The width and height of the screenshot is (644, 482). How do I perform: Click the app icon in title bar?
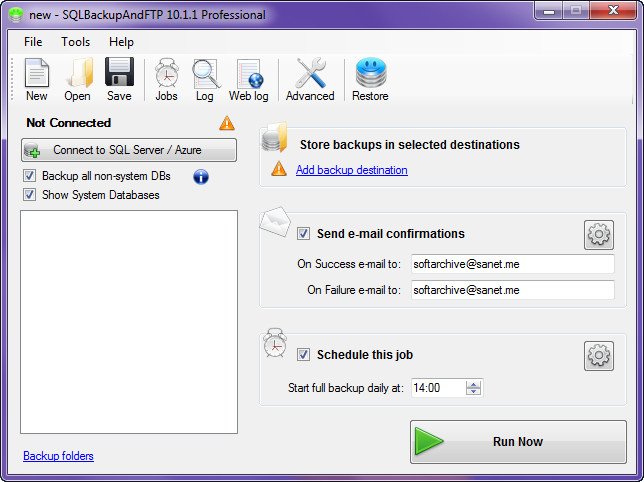point(16,15)
